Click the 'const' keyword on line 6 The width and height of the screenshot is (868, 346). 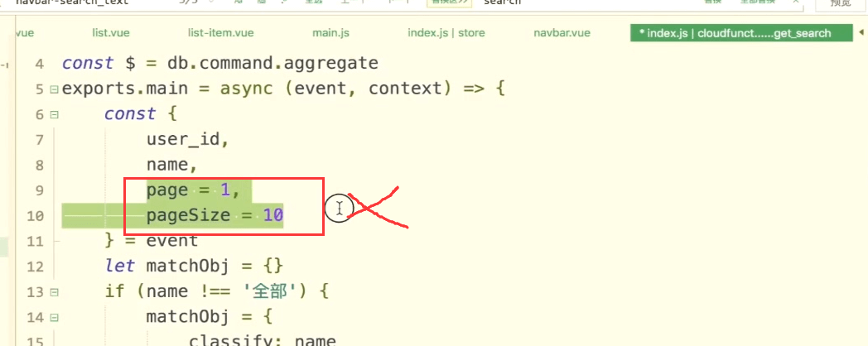pos(131,114)
